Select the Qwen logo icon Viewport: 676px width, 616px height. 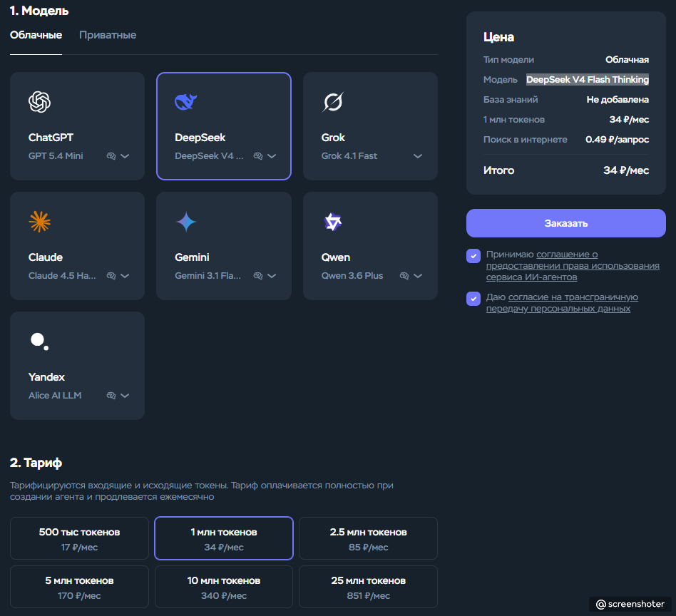point(333,222)
